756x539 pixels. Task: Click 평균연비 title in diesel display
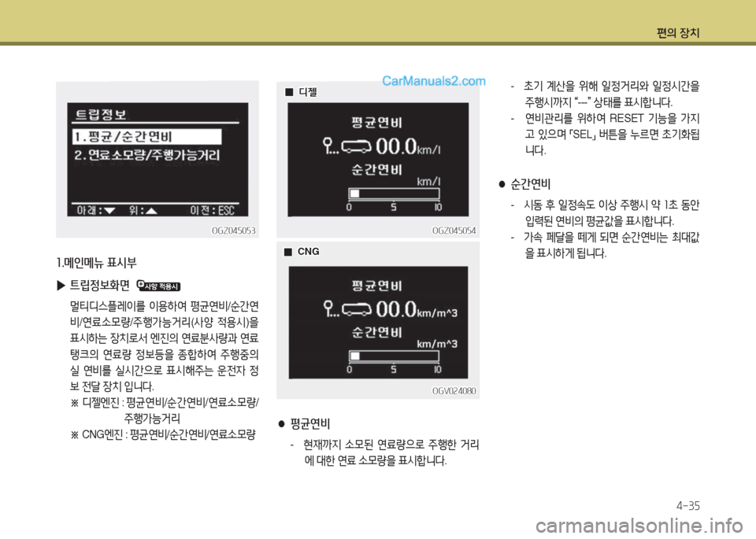click(376, 122)
